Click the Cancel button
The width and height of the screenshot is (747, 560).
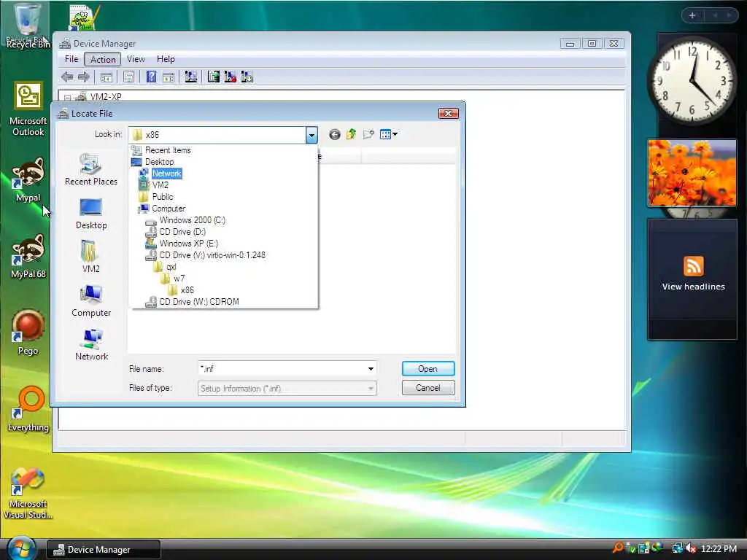(x=427, y=388)
